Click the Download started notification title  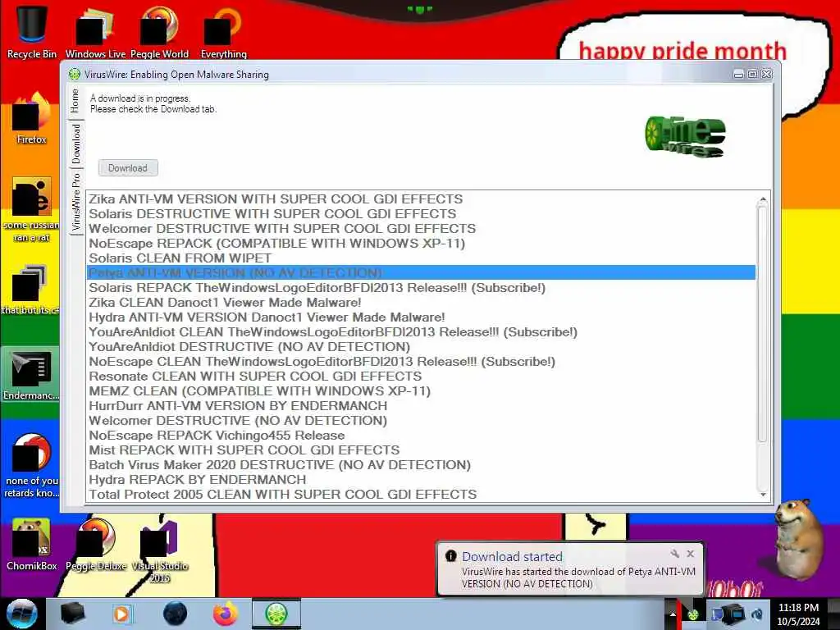(x=512, y=557)
